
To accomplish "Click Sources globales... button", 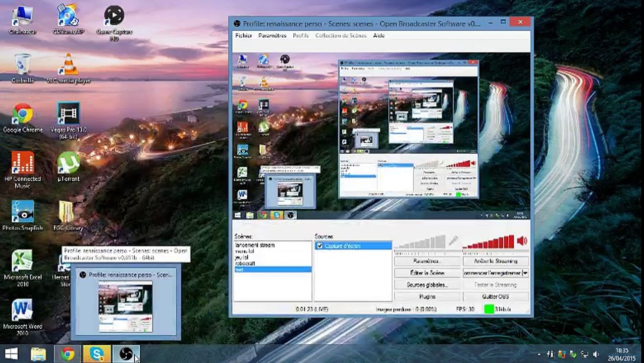I will click(427, 285).
